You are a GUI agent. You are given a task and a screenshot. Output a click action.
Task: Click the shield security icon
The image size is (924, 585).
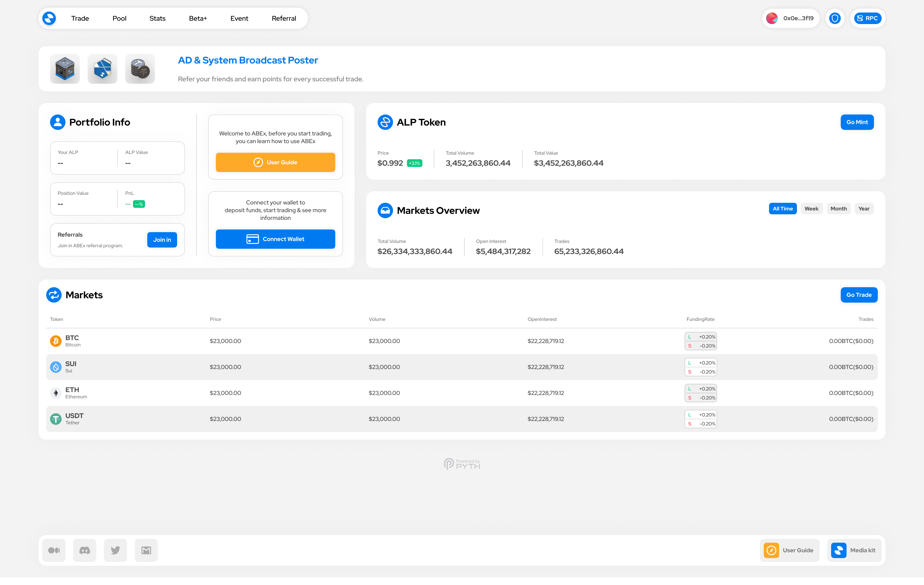coord(835,19)
